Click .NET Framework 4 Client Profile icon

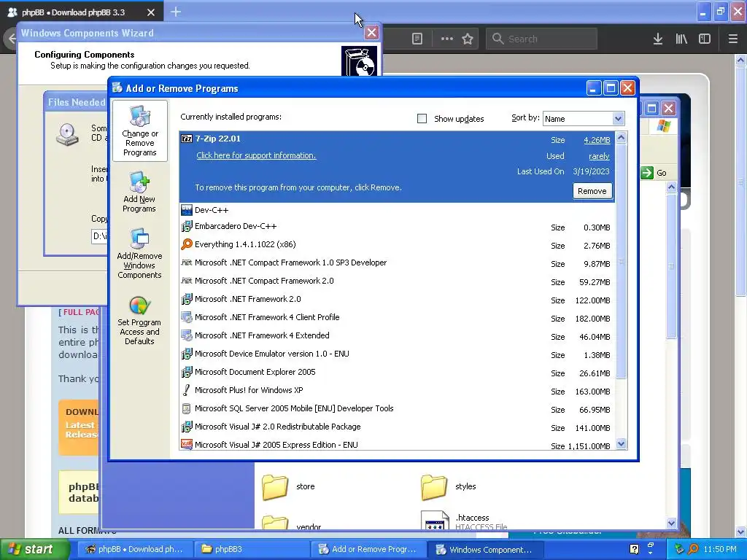(187, 317)
